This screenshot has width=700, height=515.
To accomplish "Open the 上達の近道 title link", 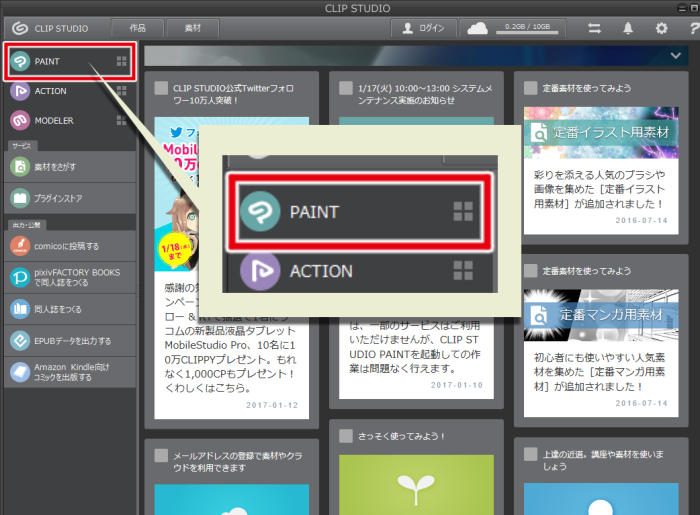I will pyautogui.click(x=603, y=460).
